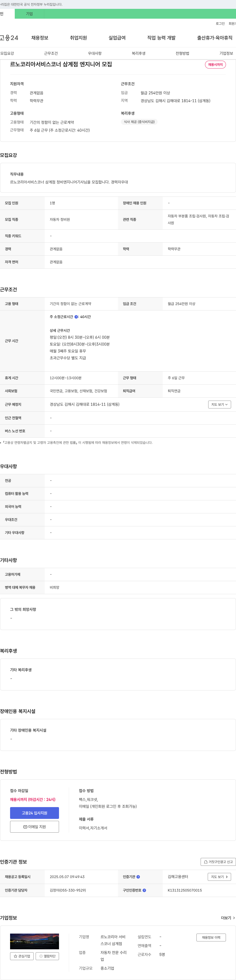Click the 비희망 value for 병역 대체 복무자 채용
Image resolution: width=236 pixels, height=980 pixels.
54,588
